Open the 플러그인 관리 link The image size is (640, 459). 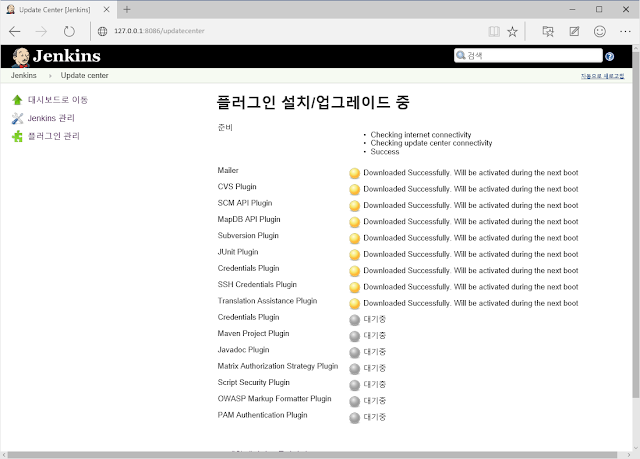tap(53, 136)
